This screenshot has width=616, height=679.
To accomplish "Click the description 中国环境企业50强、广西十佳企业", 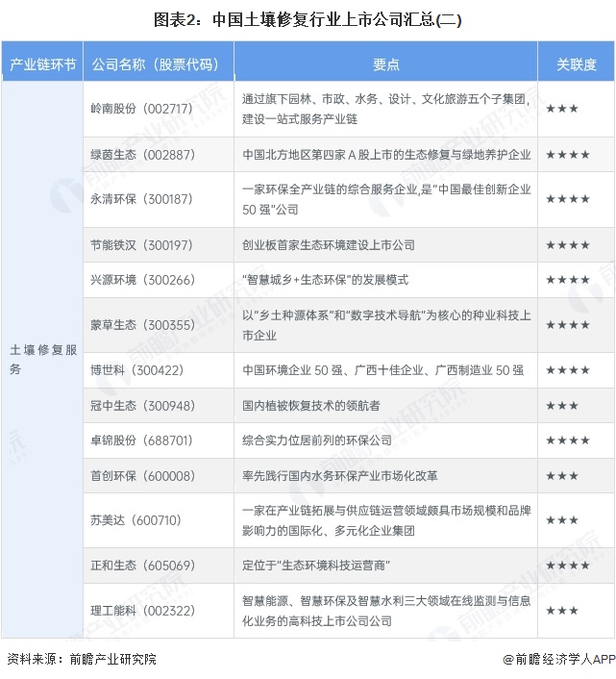I will tap(382, 370).
